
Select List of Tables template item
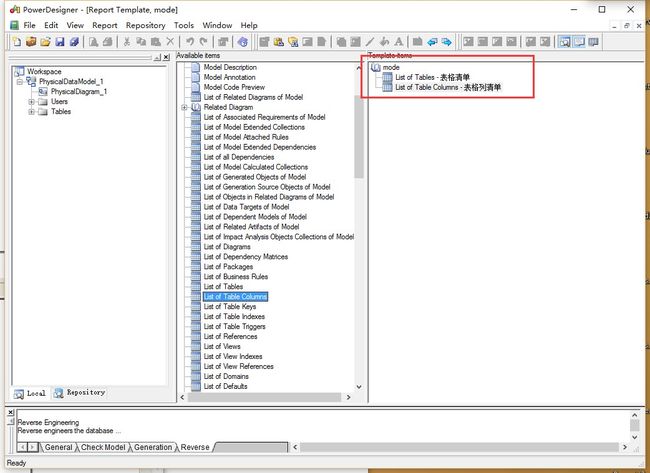[x=432, y=77]
